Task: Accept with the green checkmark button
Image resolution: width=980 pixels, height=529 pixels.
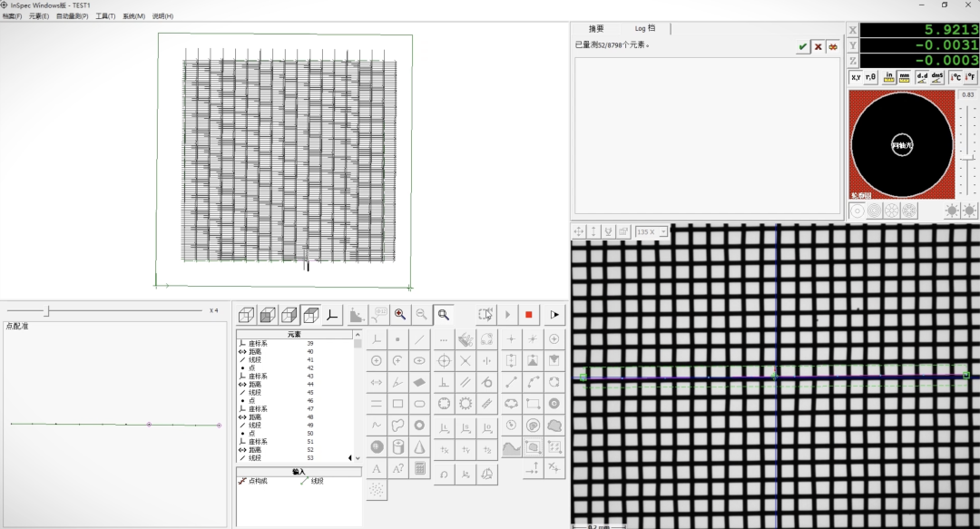Action: tap(802, 47)
